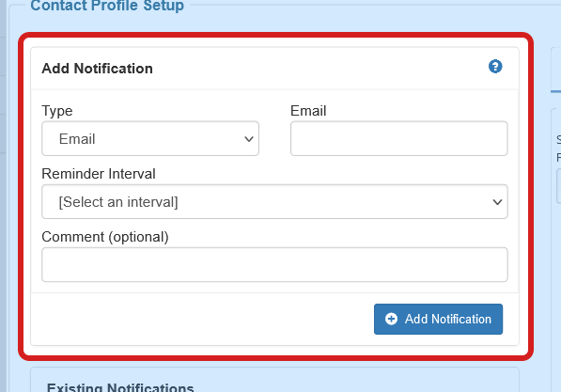
Task: Click the partially visible field at right edge
Action: 559,186
